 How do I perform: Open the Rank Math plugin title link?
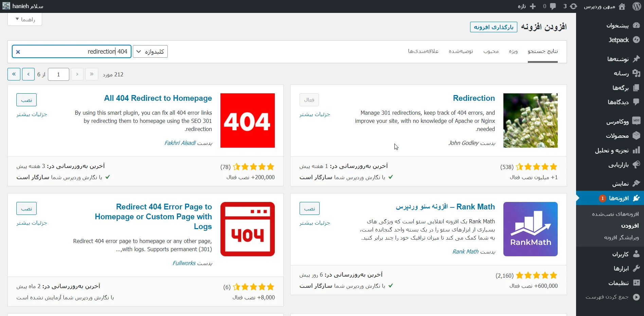(445, 207)
